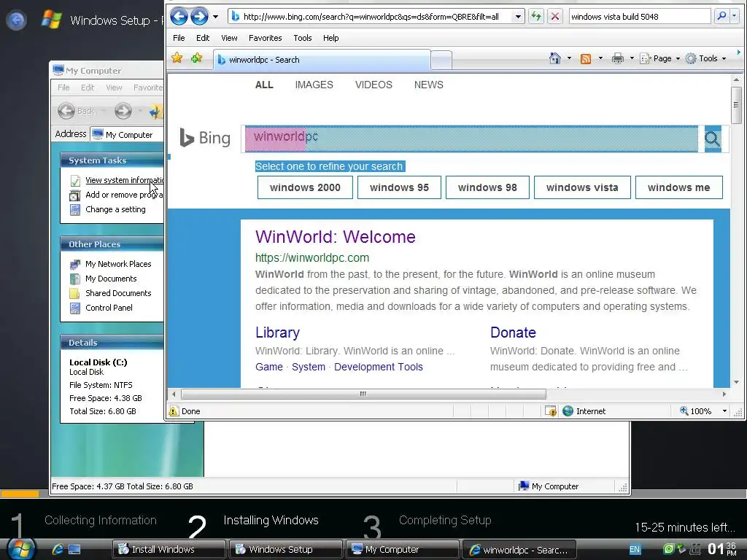Open the search provider options dropdown
The image size is (747, 560).
(734, 17)
